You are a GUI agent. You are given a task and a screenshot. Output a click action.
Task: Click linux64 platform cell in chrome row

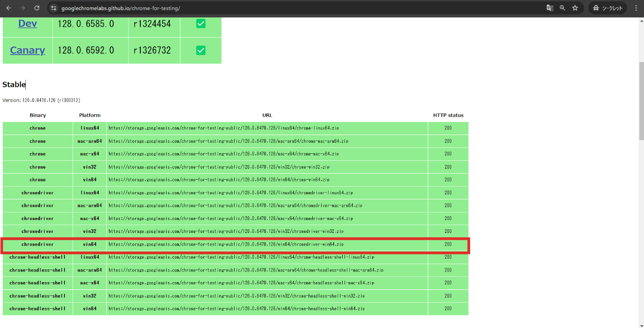(90, 128)
